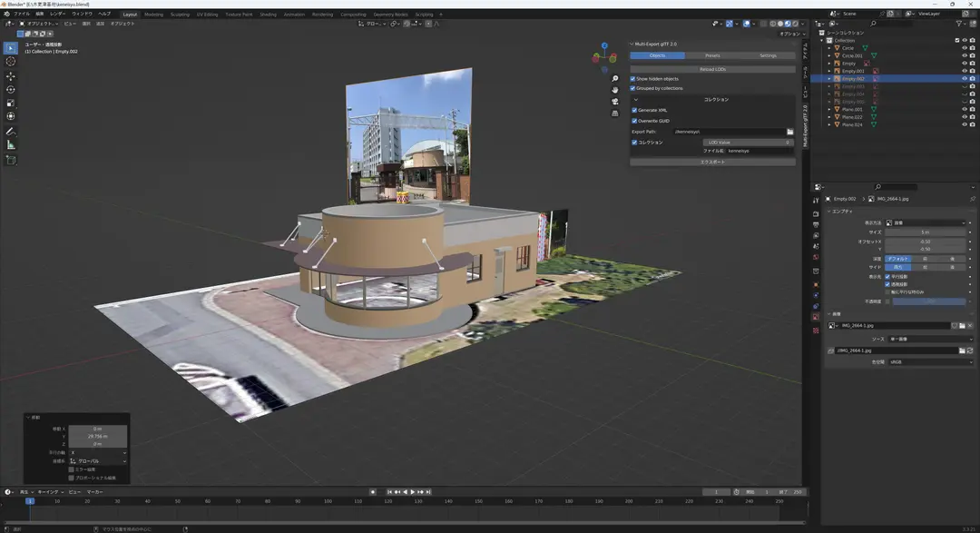Select the Transform tool

(x=11, y=116)
